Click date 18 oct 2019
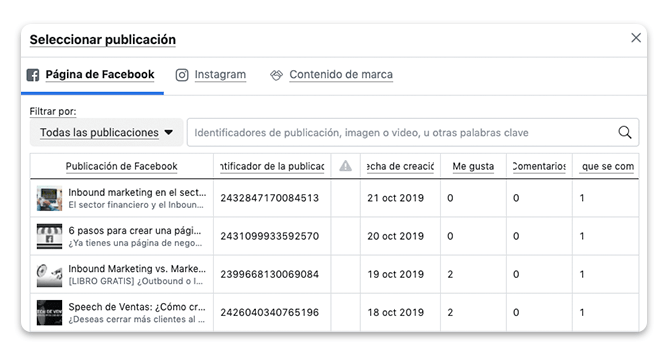The image size is (665, 364). click(x=395, y=313)
